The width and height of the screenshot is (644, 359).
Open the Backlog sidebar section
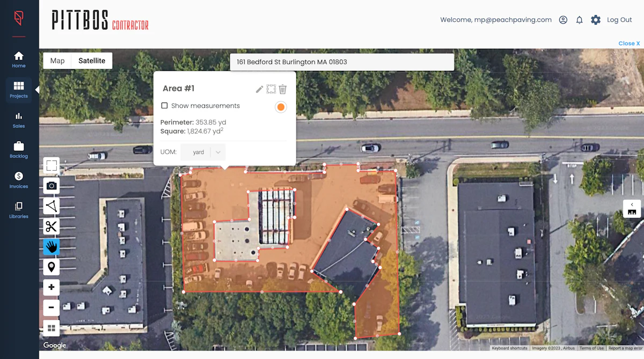click(19, 150)
